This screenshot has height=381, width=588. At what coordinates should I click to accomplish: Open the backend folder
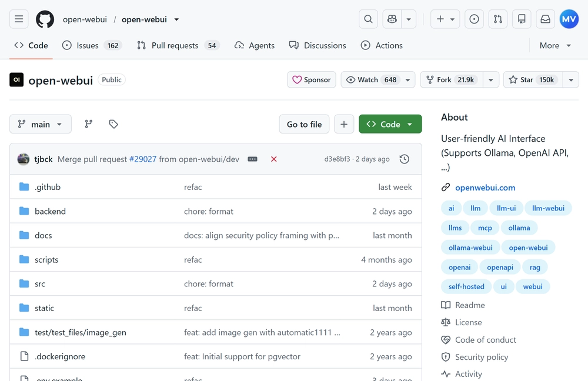pyautogui.click(x=50, y=212)
